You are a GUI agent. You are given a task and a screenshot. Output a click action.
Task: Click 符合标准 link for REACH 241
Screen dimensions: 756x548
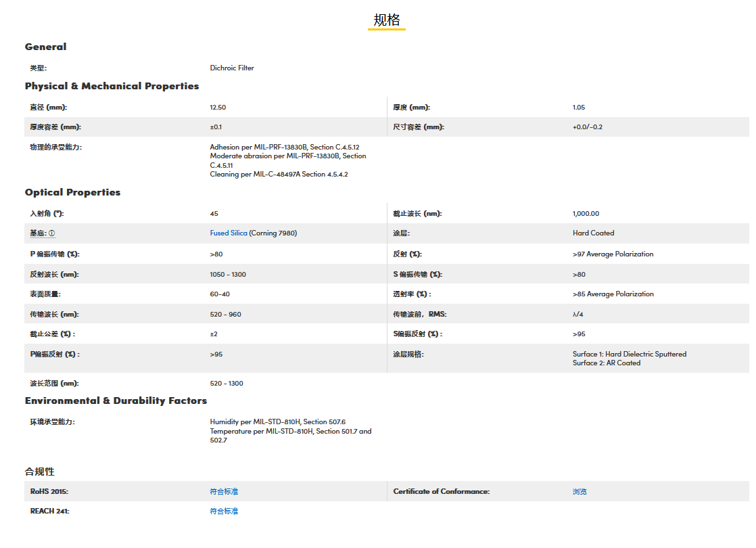pos(224,511)
